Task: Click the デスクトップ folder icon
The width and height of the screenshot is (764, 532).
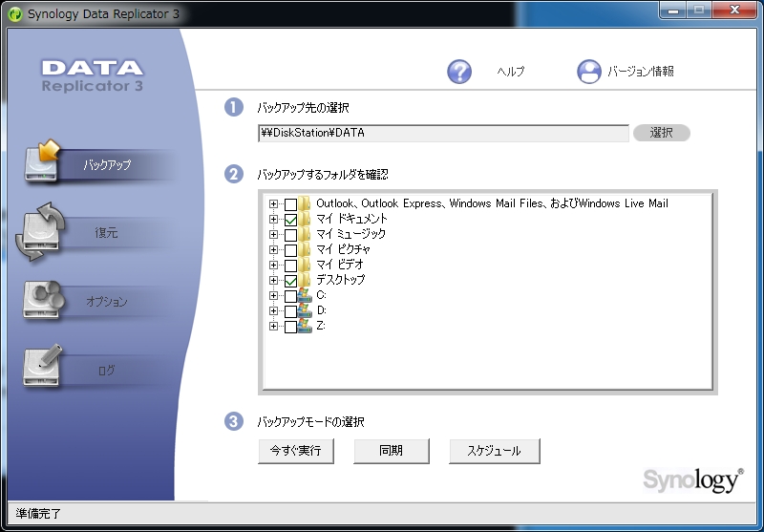Action: [x=305, y=280]
